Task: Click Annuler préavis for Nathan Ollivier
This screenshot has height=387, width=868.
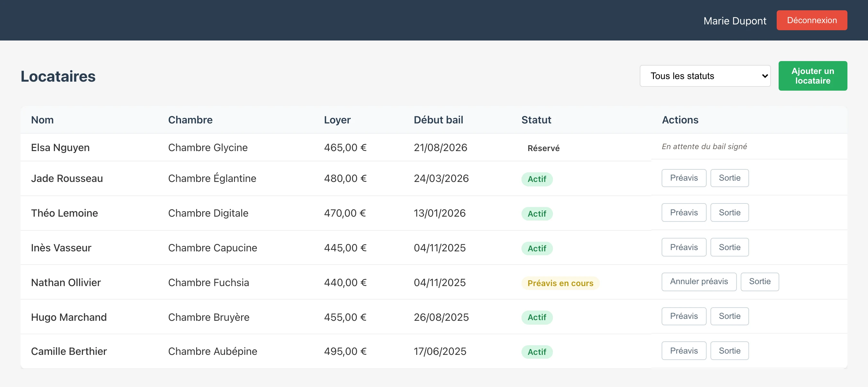Action: [x=699, y=282]
